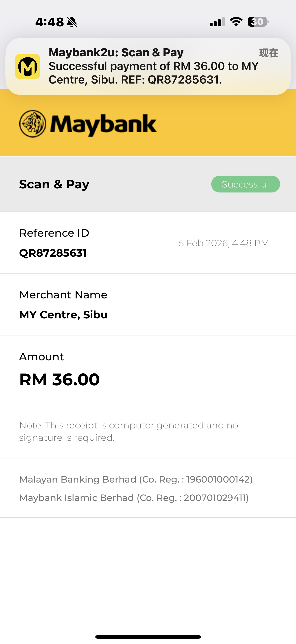The height and width of the screenshot is (644, 296).
Task: Tap the Maybank Islamic Berhad registration line
Action: 134,498
